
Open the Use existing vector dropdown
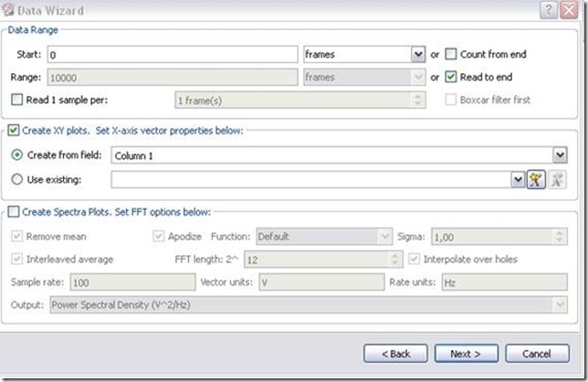(518, 180)
